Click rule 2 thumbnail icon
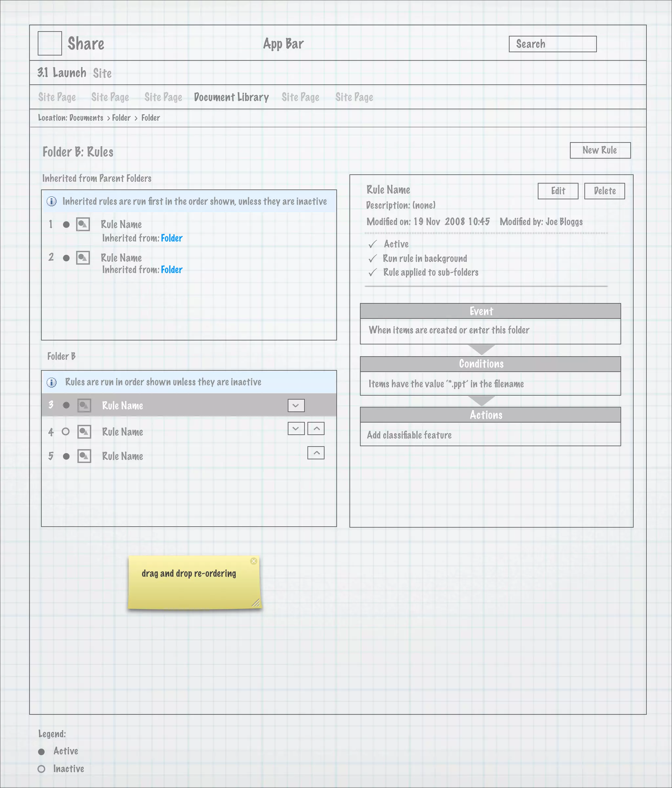Image resolution: width=672 pixels, height=788 pixels. (x=83, y=258)
